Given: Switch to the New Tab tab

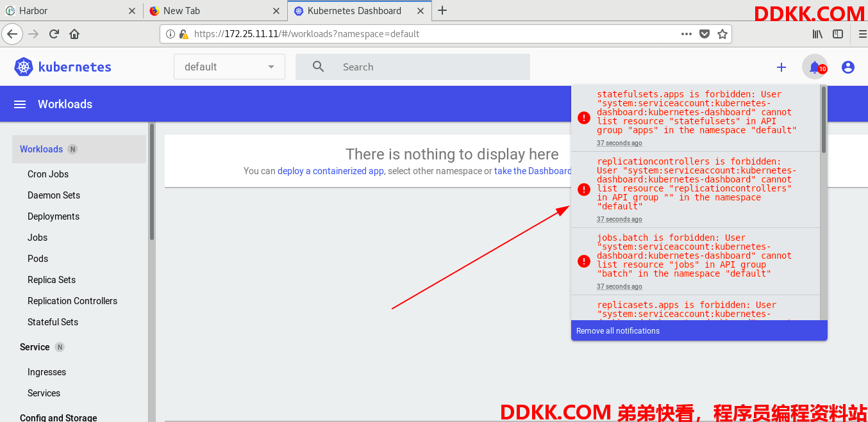Looking at the screenshot, I should tap(215, 11).
